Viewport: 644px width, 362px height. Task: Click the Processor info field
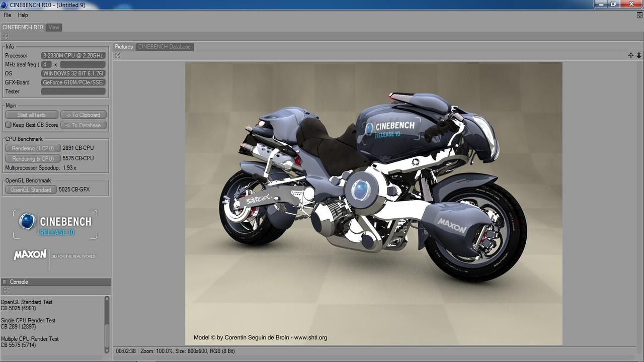[73, 55]
